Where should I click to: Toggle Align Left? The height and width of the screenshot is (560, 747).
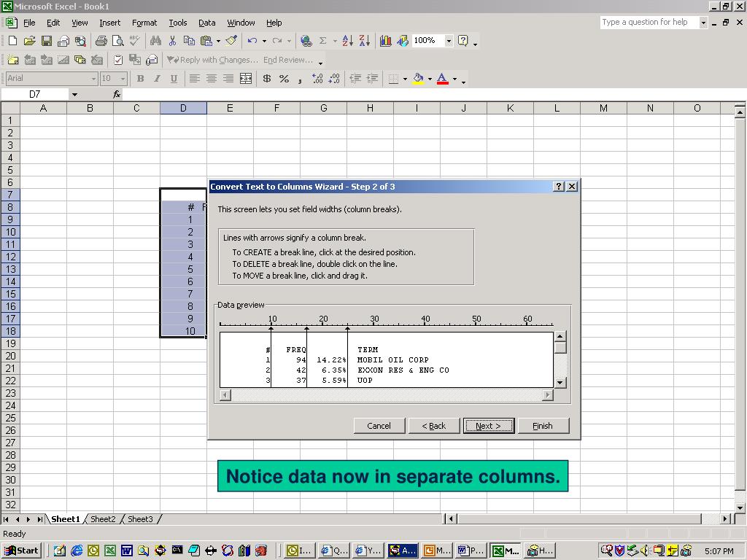[194, 79]
